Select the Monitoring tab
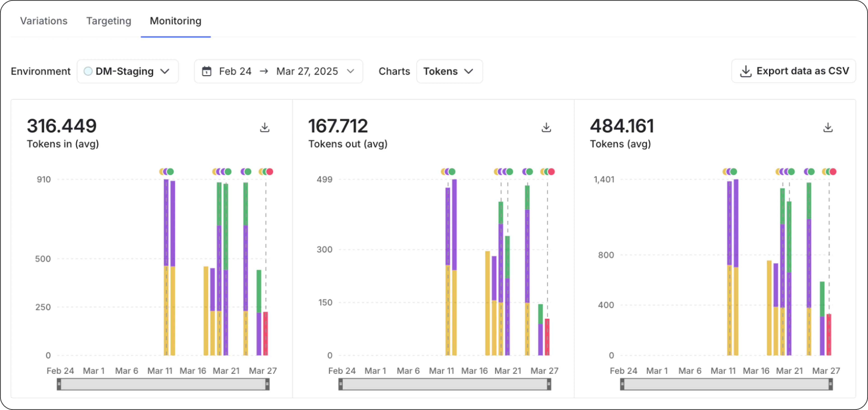The height and width of the screenshot is (410, 868). pyautogui.click(x=176, y=21)
